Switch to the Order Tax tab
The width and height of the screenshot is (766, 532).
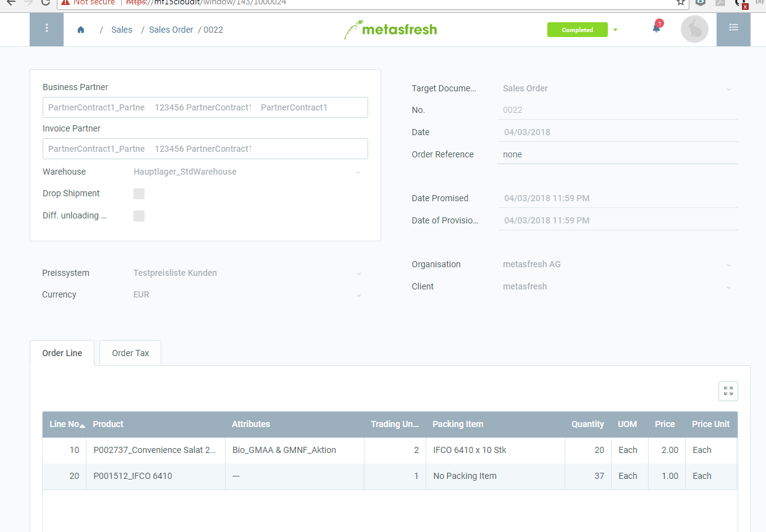point(130,352)
